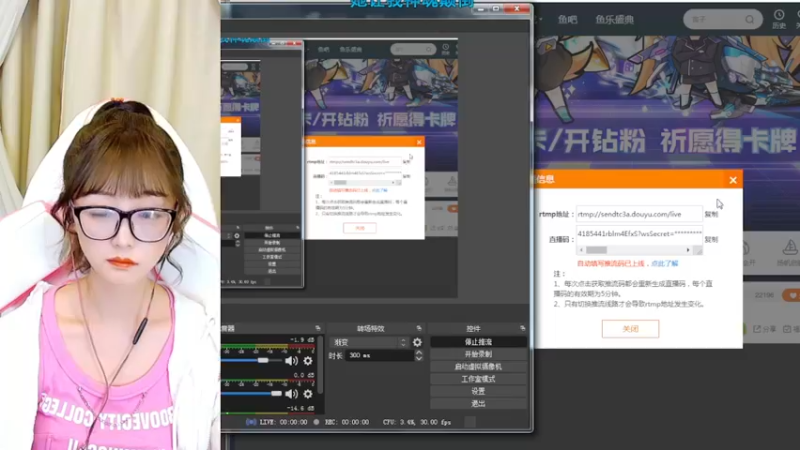800x450 pixels.
Task: Decrease transition duration with down arrow
Action: [x=419, y=358]
